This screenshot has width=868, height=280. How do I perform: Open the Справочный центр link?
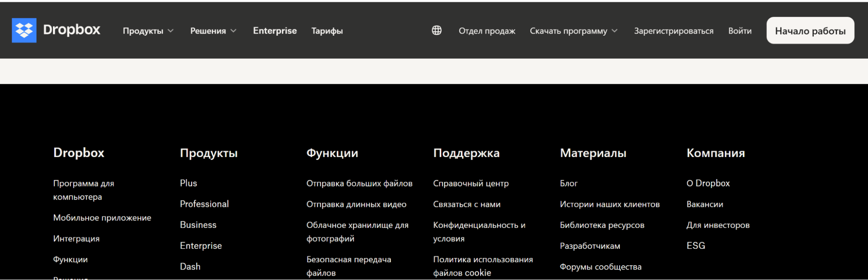[x=471, y=183]
